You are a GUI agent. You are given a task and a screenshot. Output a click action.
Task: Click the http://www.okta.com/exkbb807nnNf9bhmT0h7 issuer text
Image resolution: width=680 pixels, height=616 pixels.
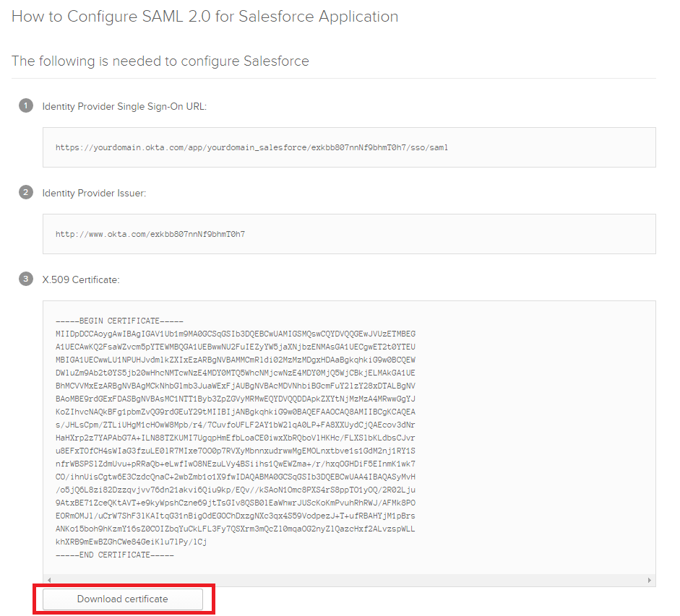(x=150, y=234)
